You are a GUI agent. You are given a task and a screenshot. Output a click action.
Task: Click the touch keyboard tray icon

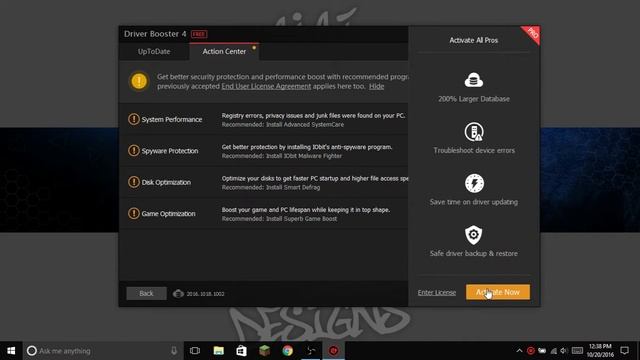pos(577,351)
